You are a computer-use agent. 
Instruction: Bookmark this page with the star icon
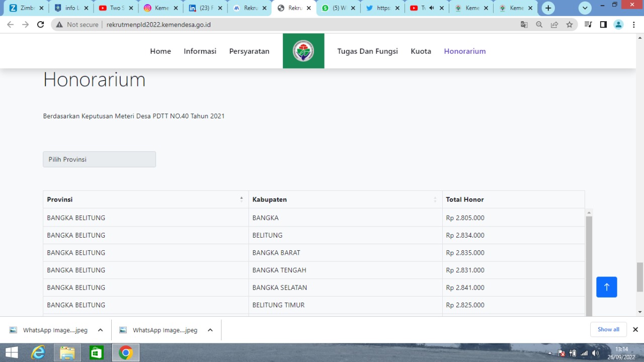click(569, 24)
